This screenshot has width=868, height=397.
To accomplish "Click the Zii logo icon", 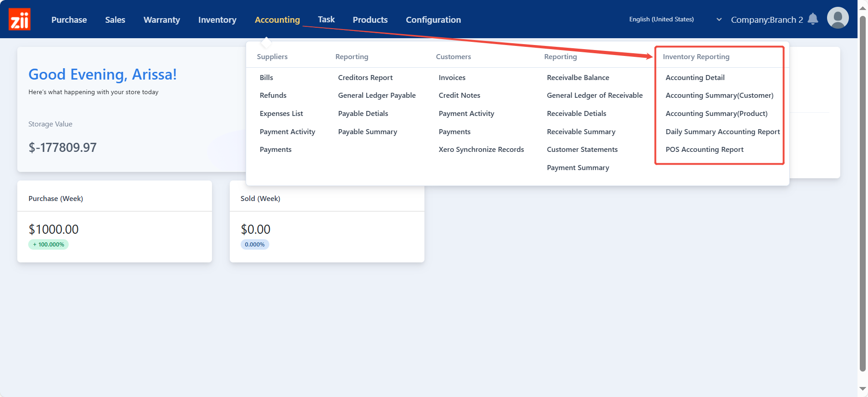I will coord(20,19).
